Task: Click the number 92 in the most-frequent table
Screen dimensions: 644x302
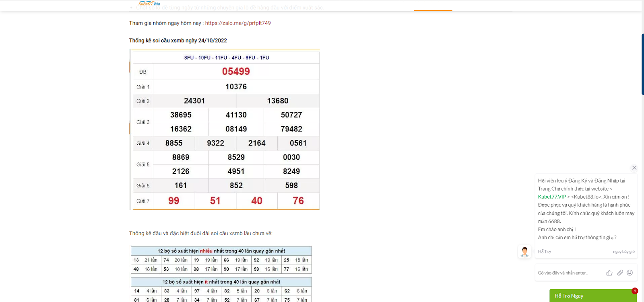Action: pos(256,260)
